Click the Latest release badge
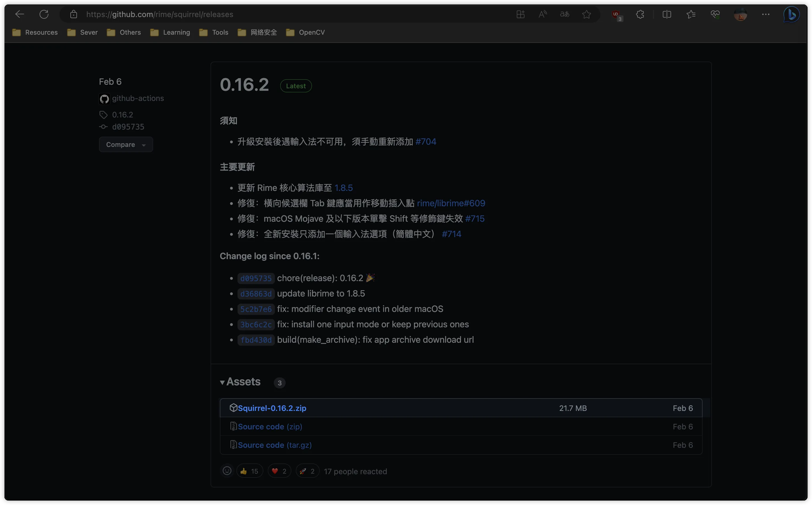Viewport: 812px width, 505px height. [x=296, y=86]
